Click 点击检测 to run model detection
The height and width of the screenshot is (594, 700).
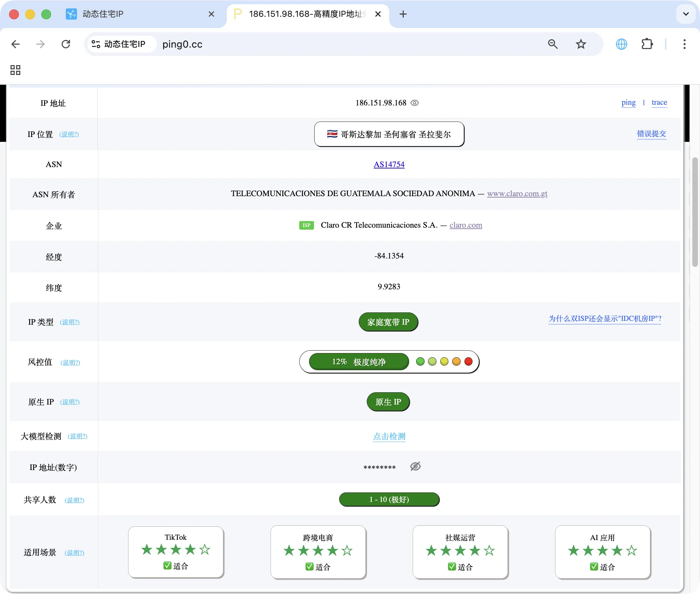[x=389, y=436]
